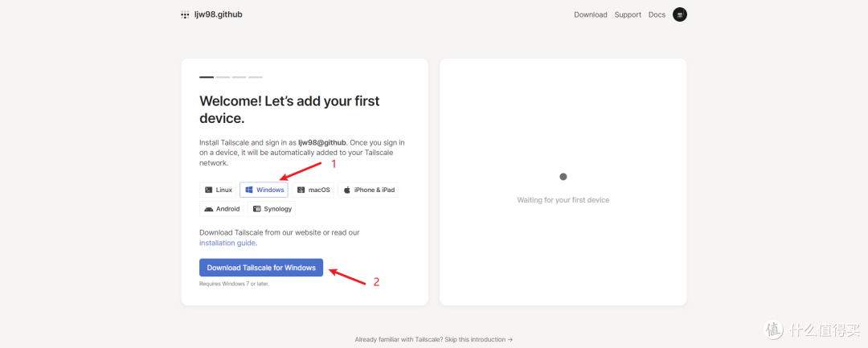868x348 pixels.
Task: Open the Download page in header
Action: tap(591, 15)
